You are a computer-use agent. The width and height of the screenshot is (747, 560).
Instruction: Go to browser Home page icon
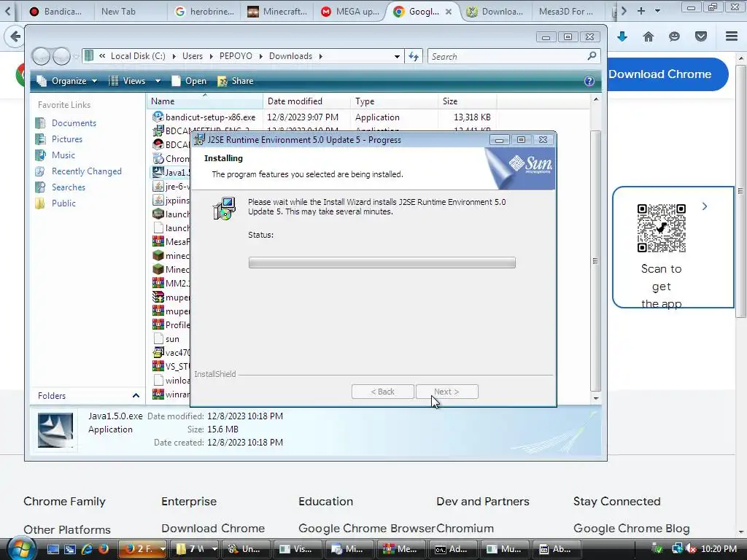(649, 36)
